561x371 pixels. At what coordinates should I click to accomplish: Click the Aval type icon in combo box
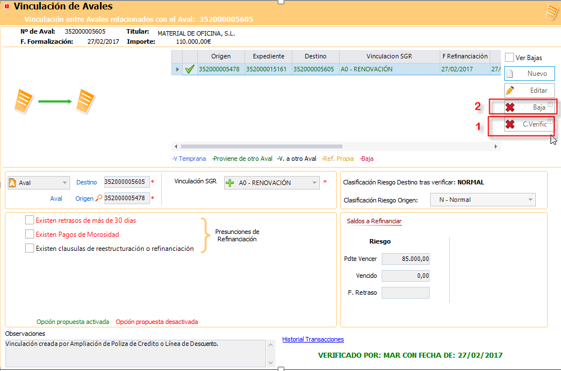(x=13, y=183)
